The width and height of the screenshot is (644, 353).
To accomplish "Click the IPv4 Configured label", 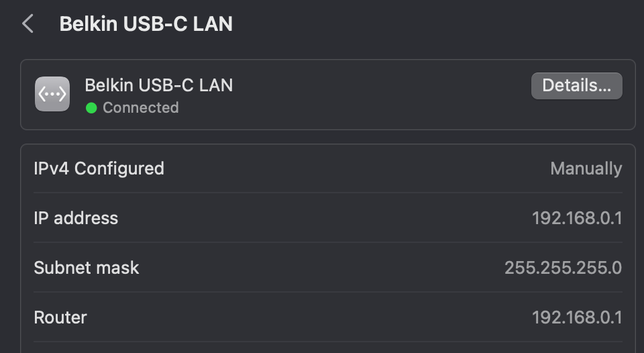I will click(x=99, y=168).
